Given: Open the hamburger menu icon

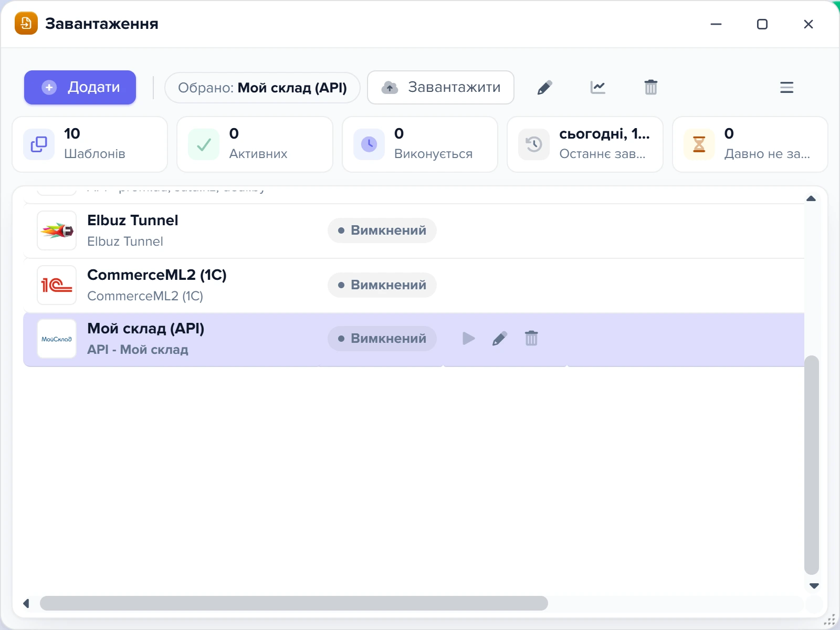Looking at the screenshot, I should tap(786, 87).
